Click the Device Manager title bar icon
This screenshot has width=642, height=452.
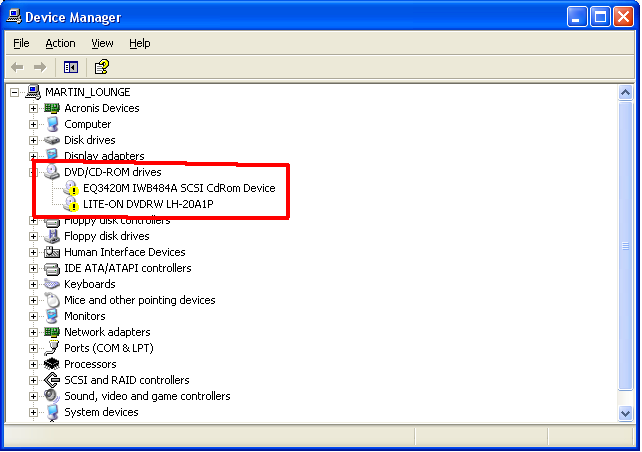click(x=14, y=16)
